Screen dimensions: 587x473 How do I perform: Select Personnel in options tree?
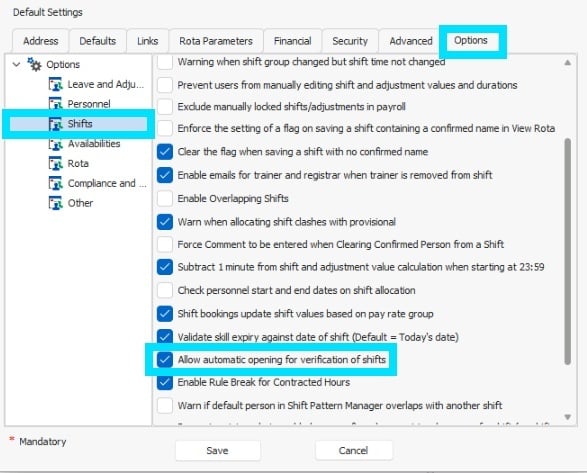pyautogui.click(x=89, y=104)
